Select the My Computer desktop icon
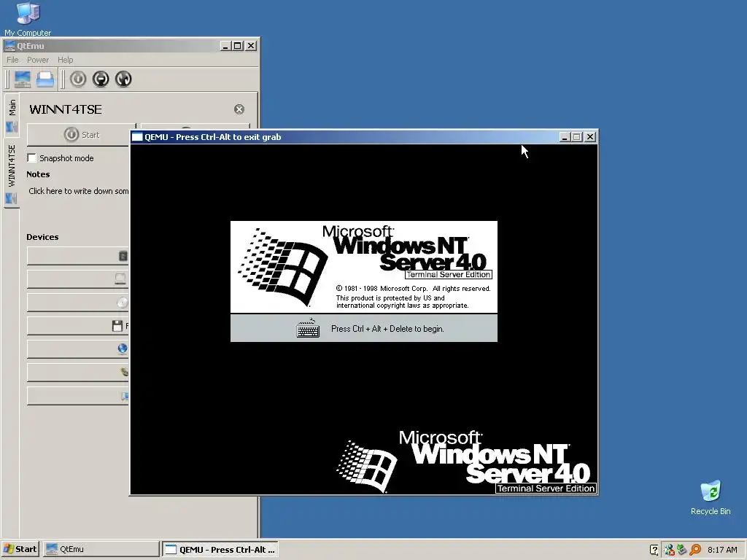747x560 pixels. pos(28,19)
